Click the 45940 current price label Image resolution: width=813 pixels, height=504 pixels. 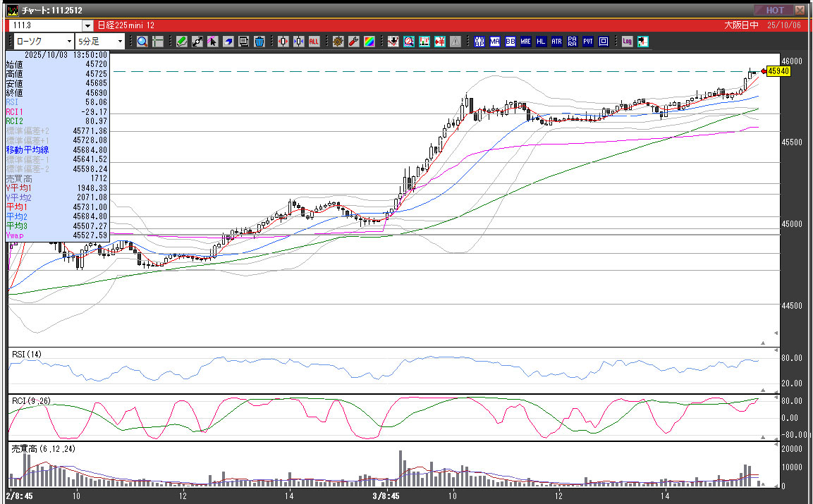[778, 71]
